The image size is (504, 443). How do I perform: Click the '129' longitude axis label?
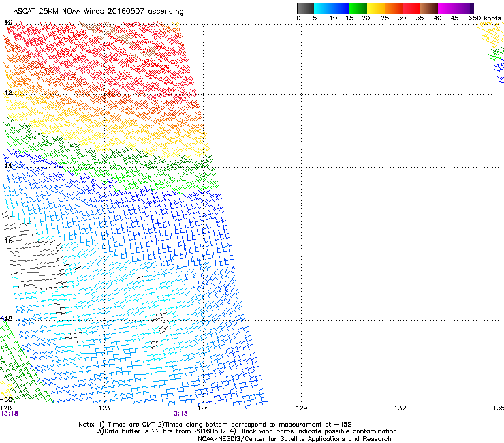tap(302, 408)
